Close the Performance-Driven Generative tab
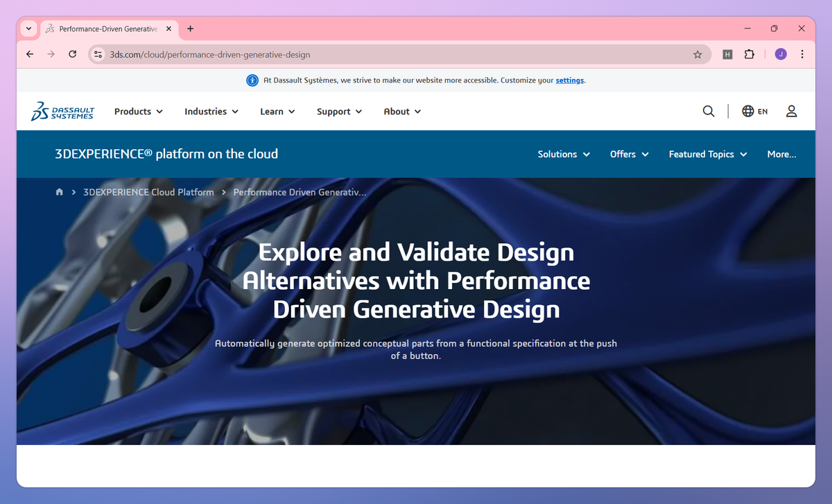 click(169, 29)
